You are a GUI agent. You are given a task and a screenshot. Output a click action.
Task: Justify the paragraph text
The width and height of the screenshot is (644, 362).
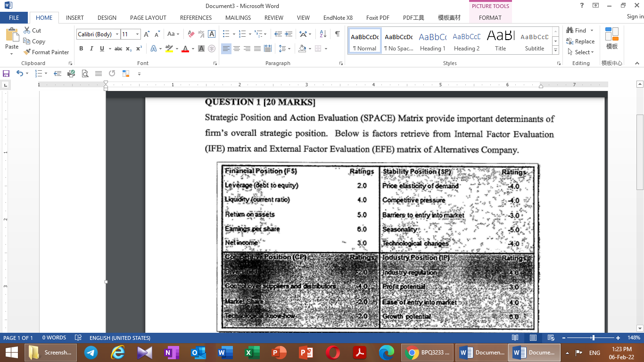click(x=257, y=49)
